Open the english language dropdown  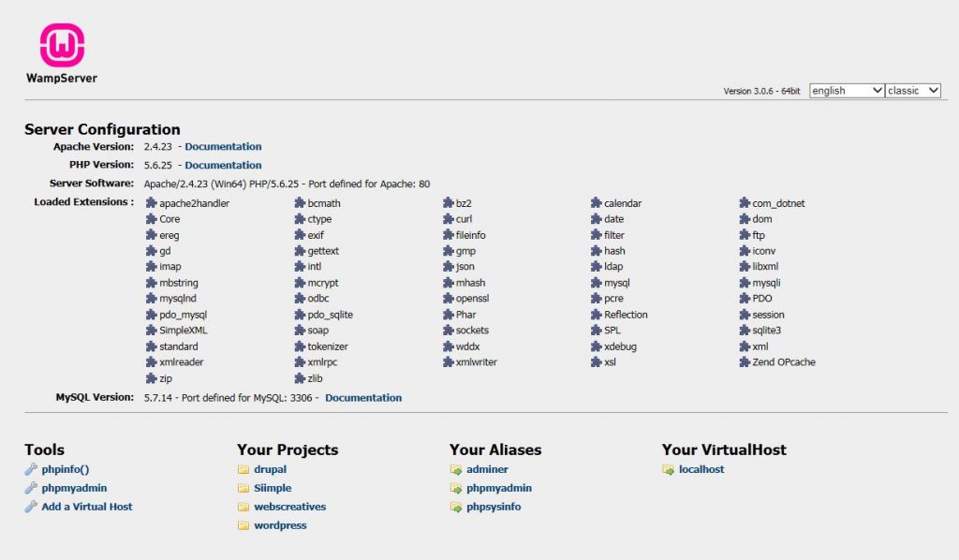[x=847, y=91]
